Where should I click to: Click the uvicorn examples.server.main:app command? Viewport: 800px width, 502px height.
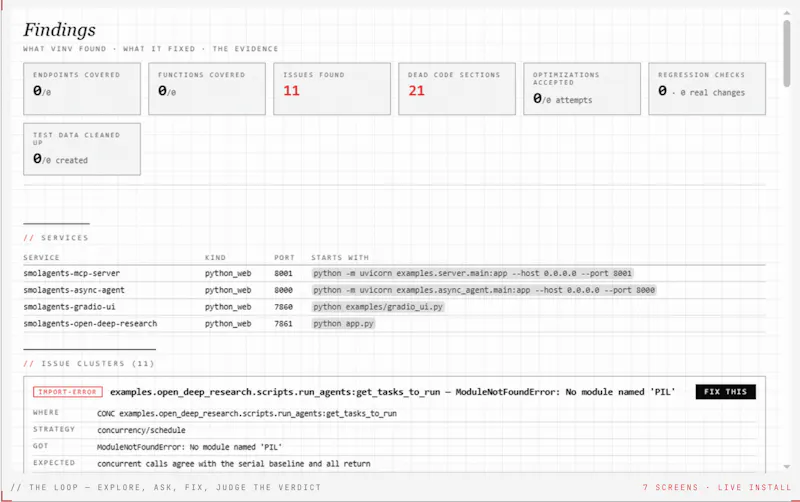[x=472, y=273]
